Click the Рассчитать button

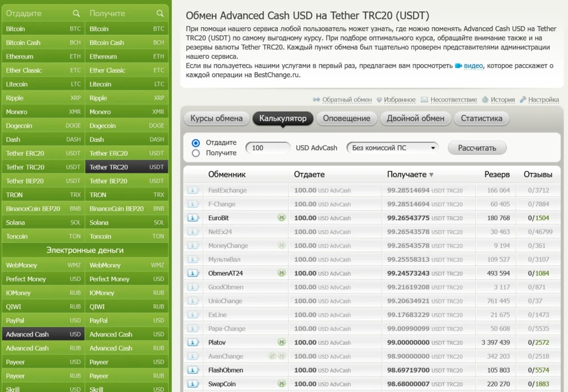476,147
